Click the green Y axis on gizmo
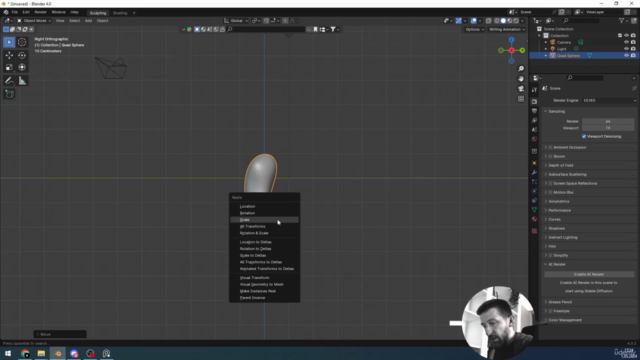Image resolution: width=640 pixels, height=360 pixels. point(522,50)
